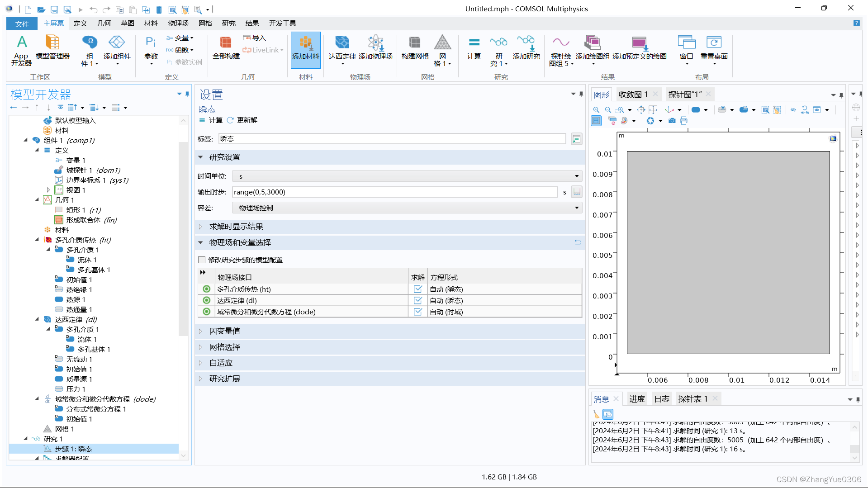Click the 更新解 button in Settings
Image resolution: width=868 pixels, height=488 pixels.
pos(242,120)
